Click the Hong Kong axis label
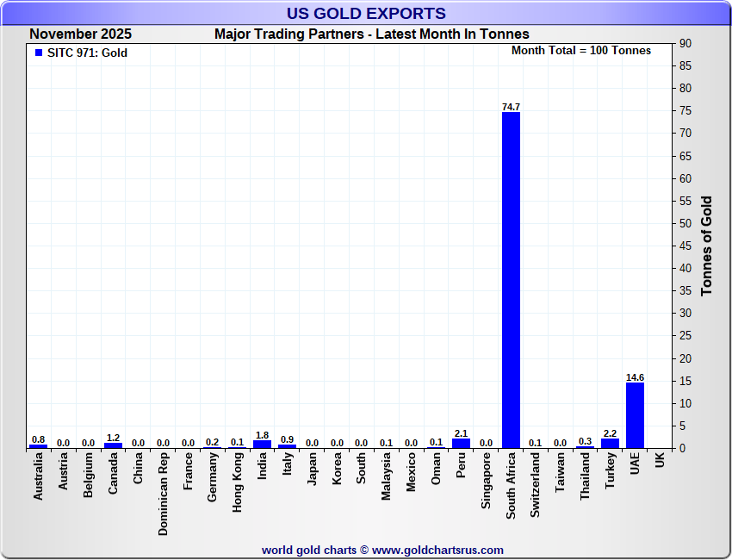Viewport: 732px width, 560px height. 237,482
